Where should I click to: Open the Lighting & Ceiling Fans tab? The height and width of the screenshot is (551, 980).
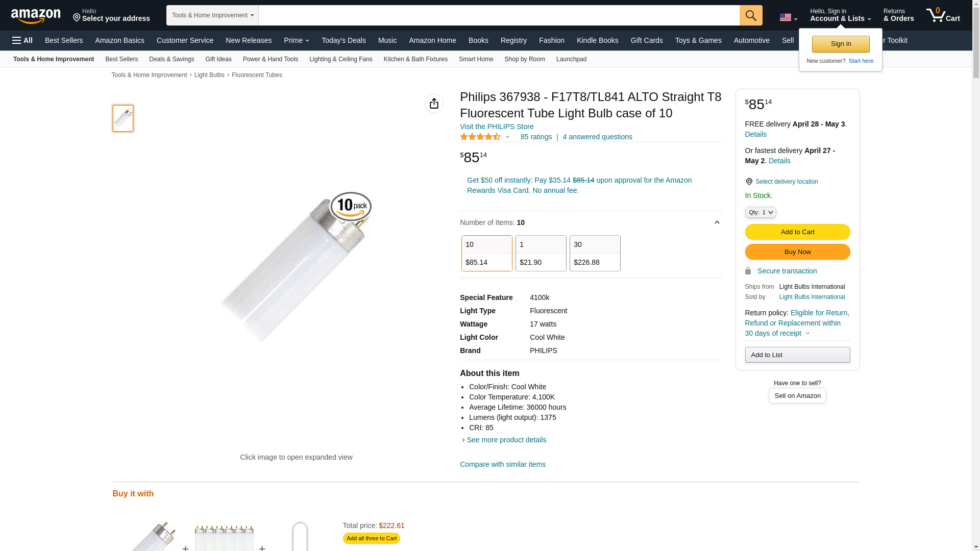[340, 59]
